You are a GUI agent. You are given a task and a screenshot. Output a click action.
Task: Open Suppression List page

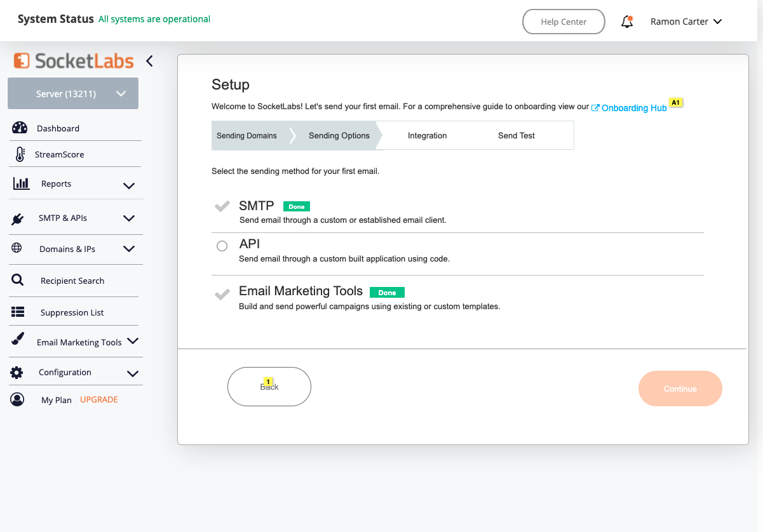74,312
